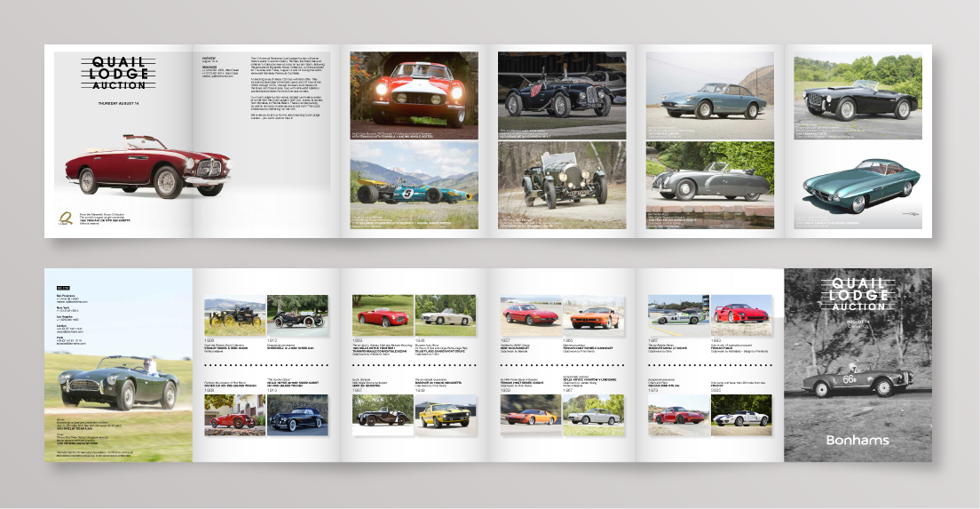The height and width of the screenshot is (509, 980).
Task: Select the white Ford GT thumbnail
Action: coord(741,415)
